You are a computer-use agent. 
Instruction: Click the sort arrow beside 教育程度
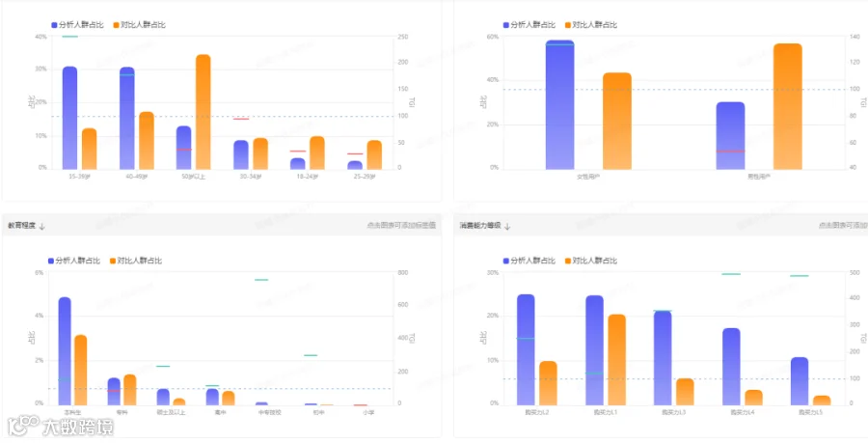tap(42, 226)
